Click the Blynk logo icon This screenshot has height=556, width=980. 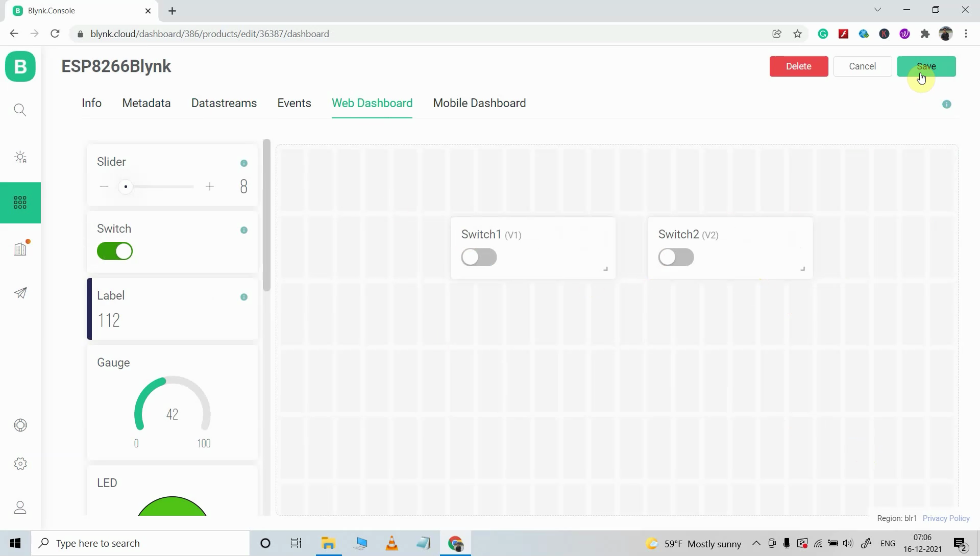pos(20,66)
